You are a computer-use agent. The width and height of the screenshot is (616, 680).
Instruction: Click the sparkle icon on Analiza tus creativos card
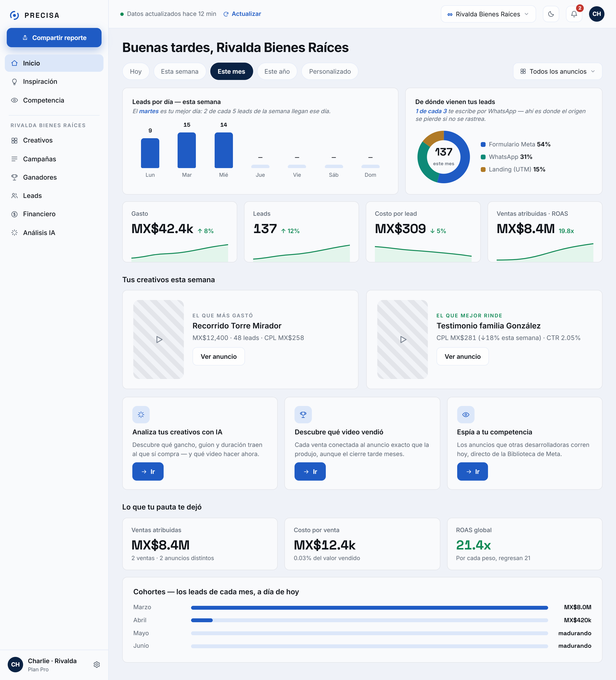point(141,415)
